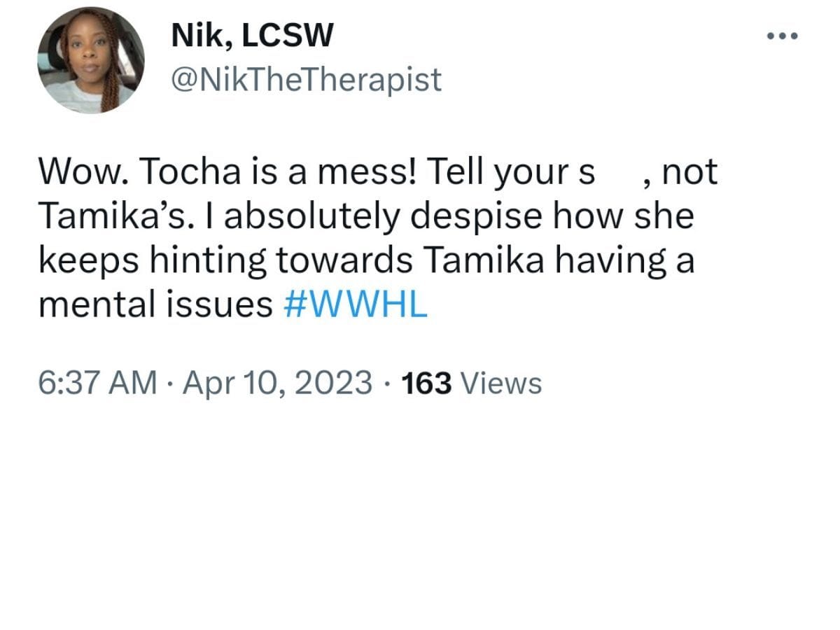
Task: Click the username line under the display name
Action: 306,80
